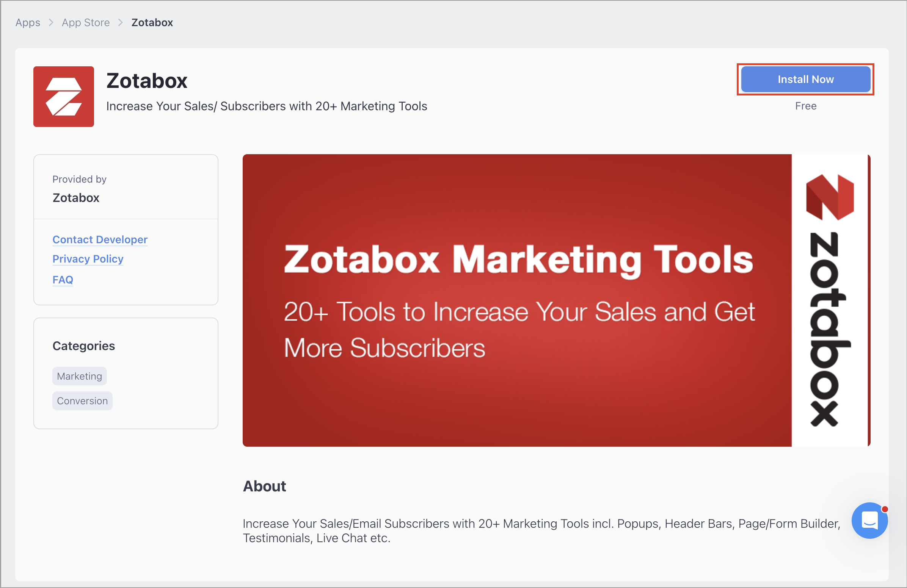Open the live chat widget icon
This screenshot has height=588, width=907.
pos(870,520)
